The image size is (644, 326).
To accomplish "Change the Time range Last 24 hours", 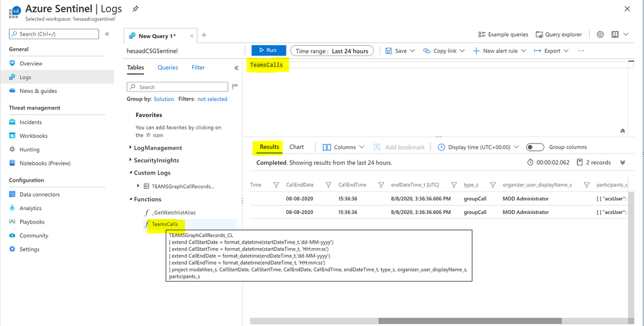I will point(332,51).
